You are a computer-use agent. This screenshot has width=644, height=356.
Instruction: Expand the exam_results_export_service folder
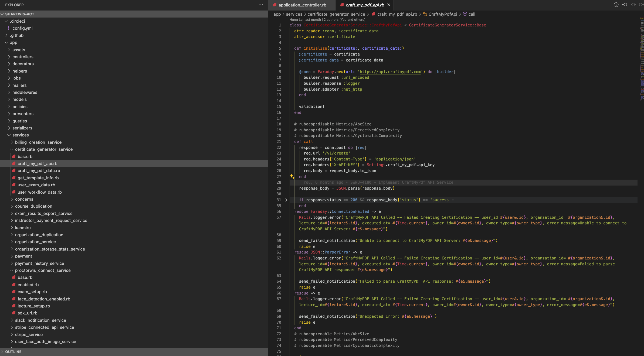click(134, 213)
